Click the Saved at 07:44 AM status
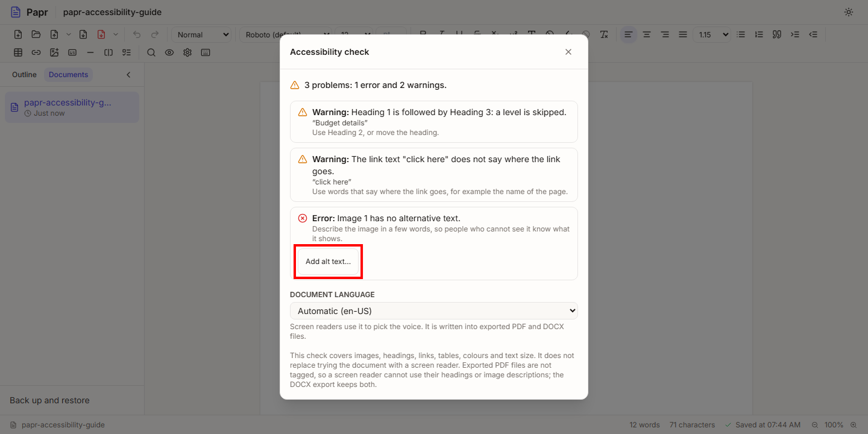The width and height of the screenshot is (868, 434). 763,425
